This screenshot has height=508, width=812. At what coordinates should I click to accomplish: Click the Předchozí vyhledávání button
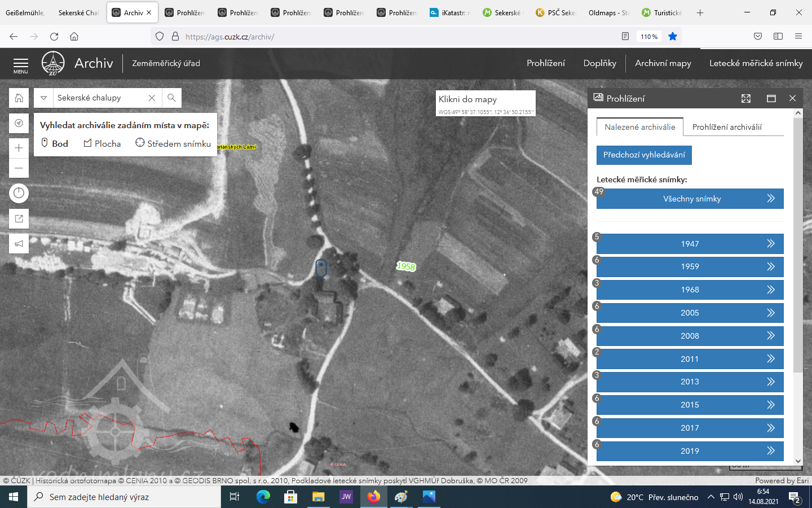tap(644, 155)
